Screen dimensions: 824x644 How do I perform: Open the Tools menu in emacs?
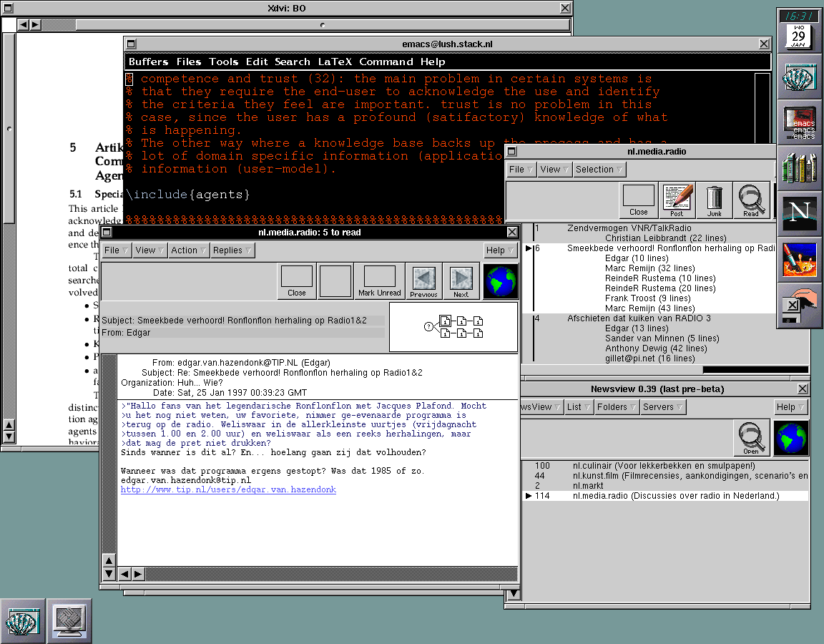223,62
